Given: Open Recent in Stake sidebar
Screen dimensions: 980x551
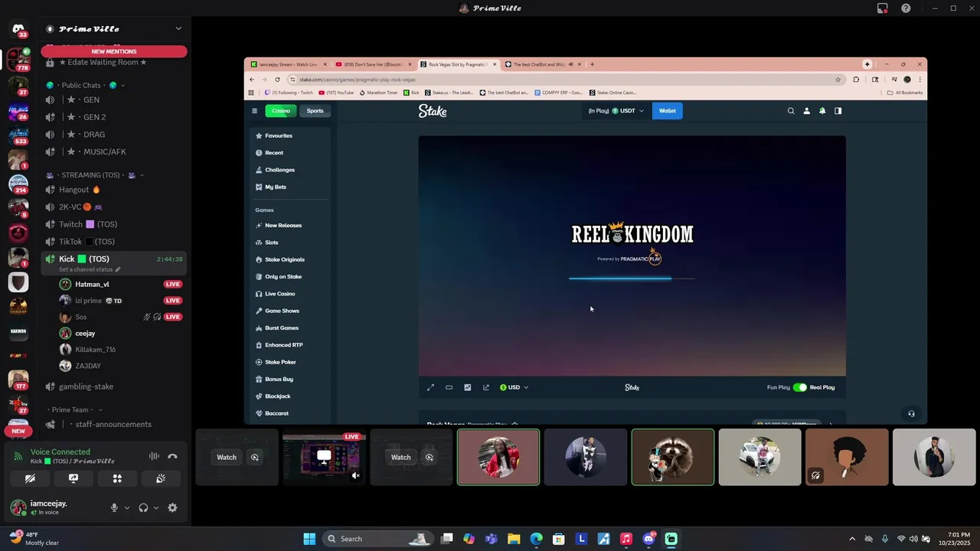Looking at the screenshot, I should pyautogui.click(x=290, y=153).
